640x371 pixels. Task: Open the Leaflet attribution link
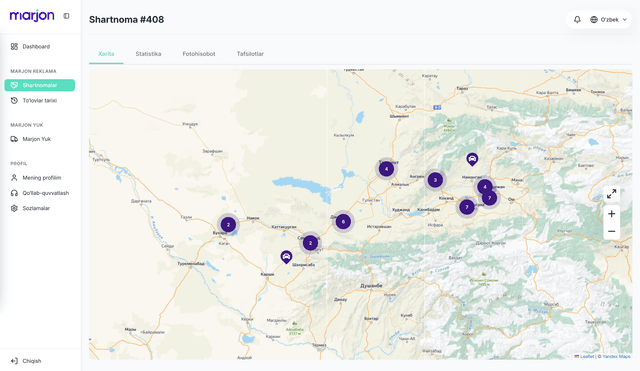587,356
